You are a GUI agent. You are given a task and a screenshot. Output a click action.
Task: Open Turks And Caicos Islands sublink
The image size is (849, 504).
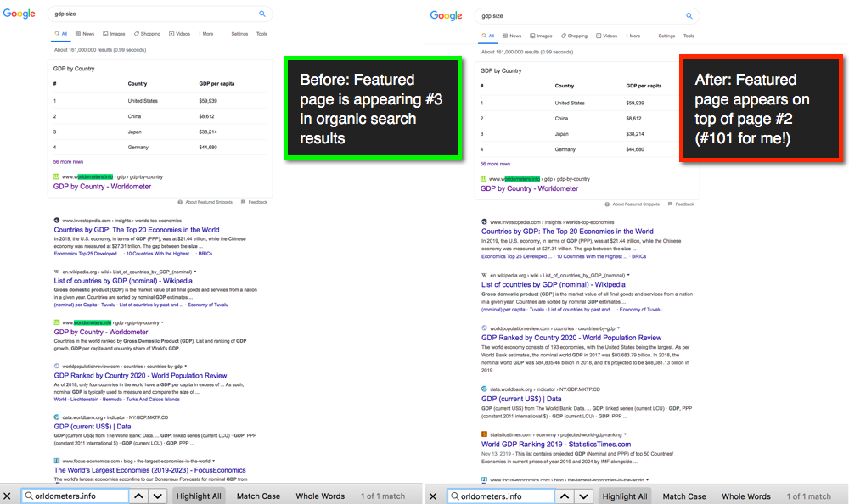click(x=153, y=400)
